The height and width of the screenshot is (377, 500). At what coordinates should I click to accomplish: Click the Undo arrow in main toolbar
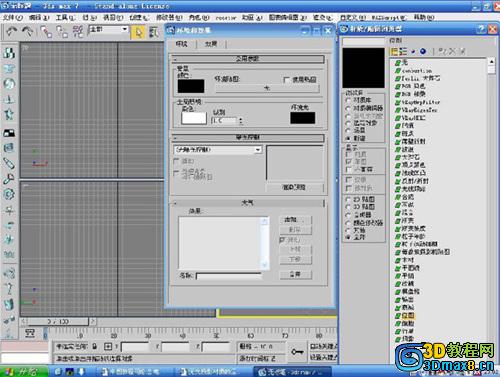click(x=11, y=32)
